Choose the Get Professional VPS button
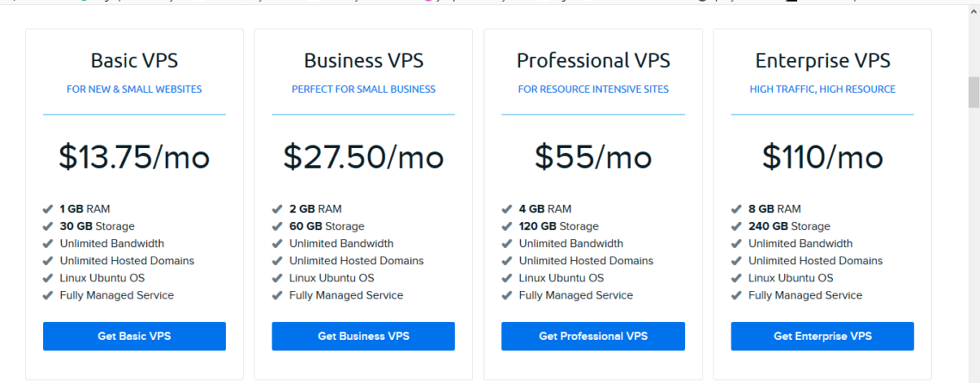Viewport: 980px width, 383px height. (x=593, y=336)
